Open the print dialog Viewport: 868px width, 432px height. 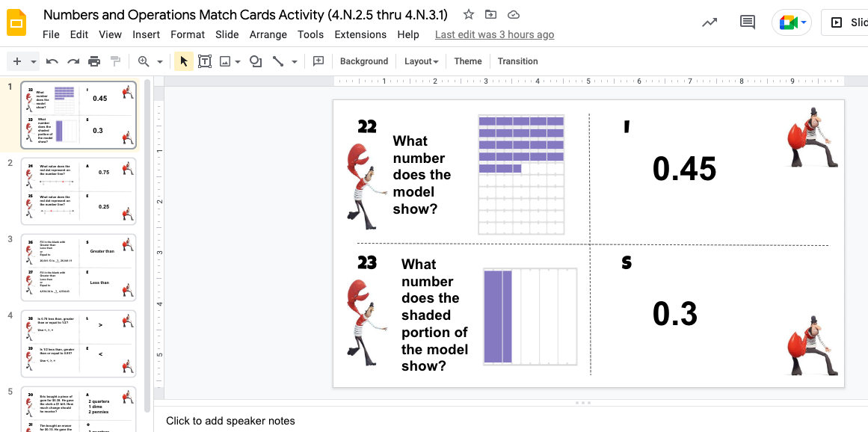tap(93, 61)
